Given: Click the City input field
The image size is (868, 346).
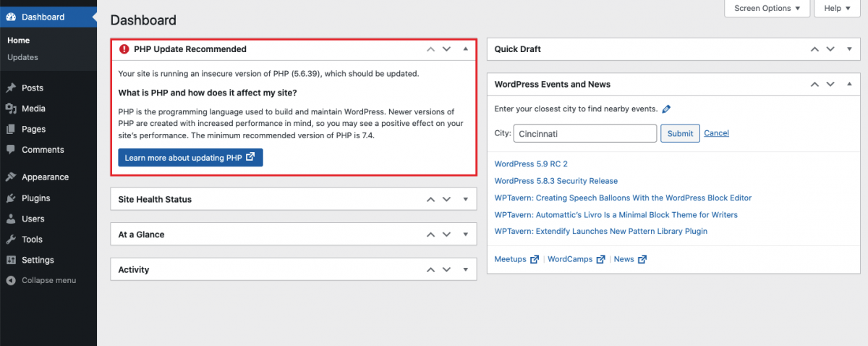Looking at the screenshot, I should 584,133.
